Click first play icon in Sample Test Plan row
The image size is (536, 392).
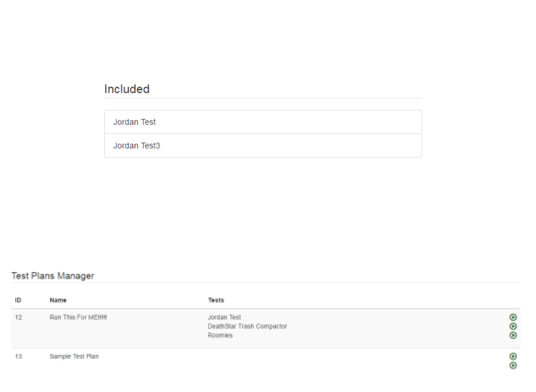513,356
